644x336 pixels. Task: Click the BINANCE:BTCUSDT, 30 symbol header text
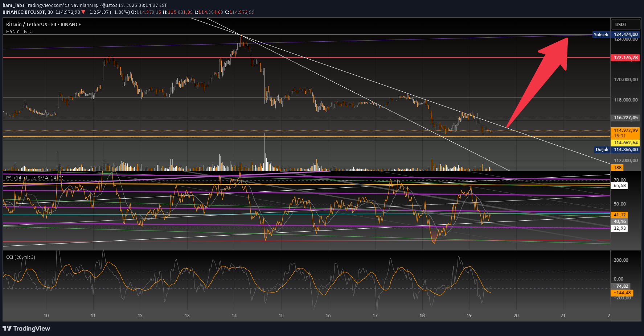coord(28,12)
